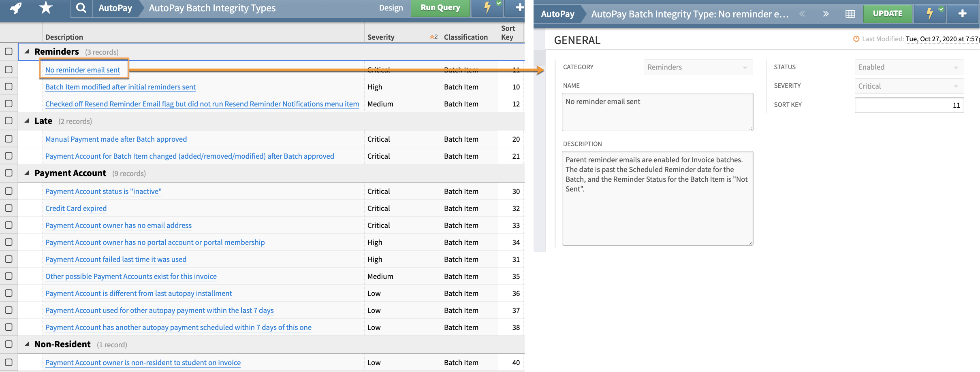Screen dimensions: 980x372
Task: Collapse the Reminders group
Action: tap(27, 51)
